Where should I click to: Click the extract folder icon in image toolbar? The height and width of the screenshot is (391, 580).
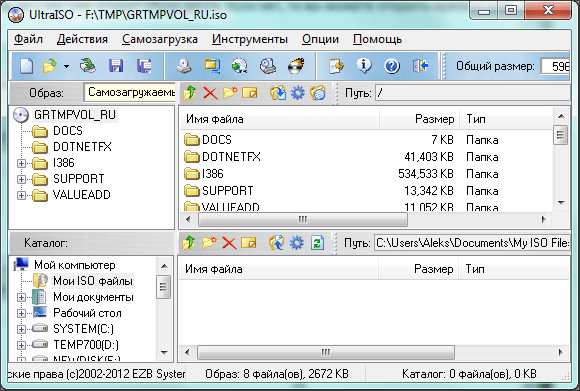(x=278, y=93)
